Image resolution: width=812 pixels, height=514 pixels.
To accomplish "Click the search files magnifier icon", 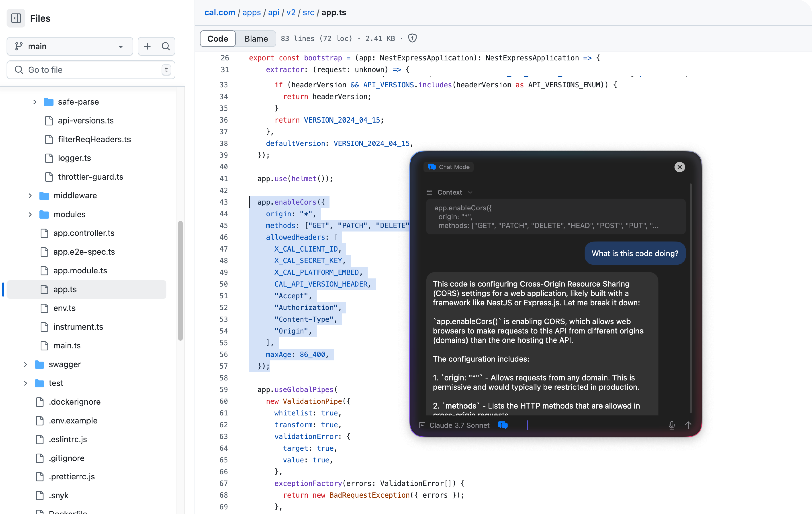I will click(x=166, y=46).
